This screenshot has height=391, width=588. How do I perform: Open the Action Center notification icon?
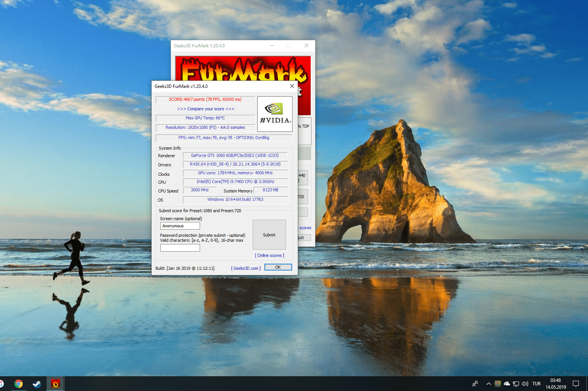pyautogui.click(x=576, y=384)
